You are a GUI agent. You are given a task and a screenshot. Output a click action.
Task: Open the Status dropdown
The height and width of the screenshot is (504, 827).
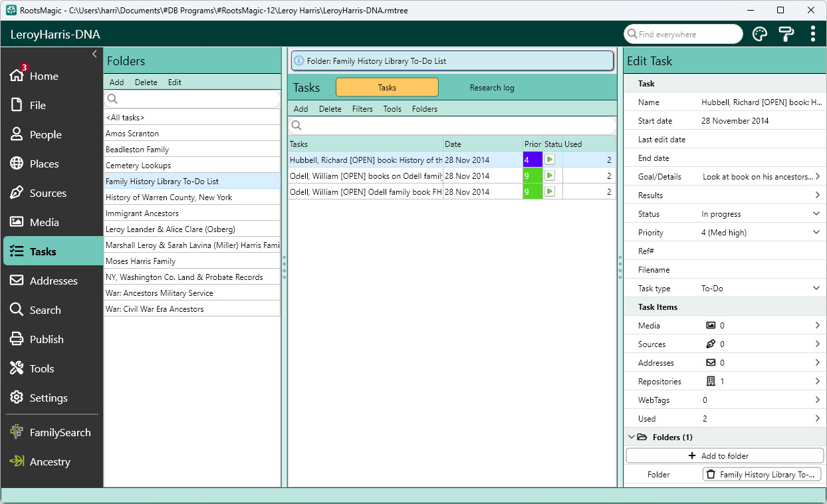[x=816, y=214]
